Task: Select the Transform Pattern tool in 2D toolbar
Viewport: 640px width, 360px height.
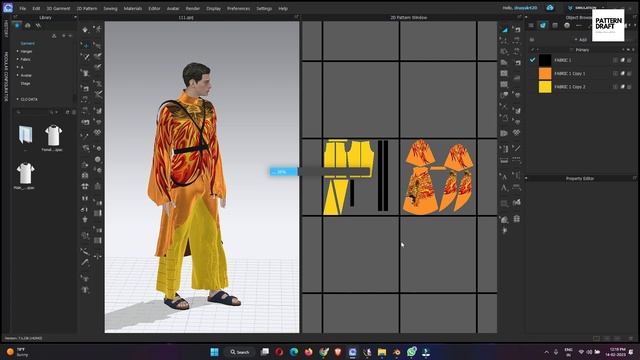Action: tap(504, 30)
